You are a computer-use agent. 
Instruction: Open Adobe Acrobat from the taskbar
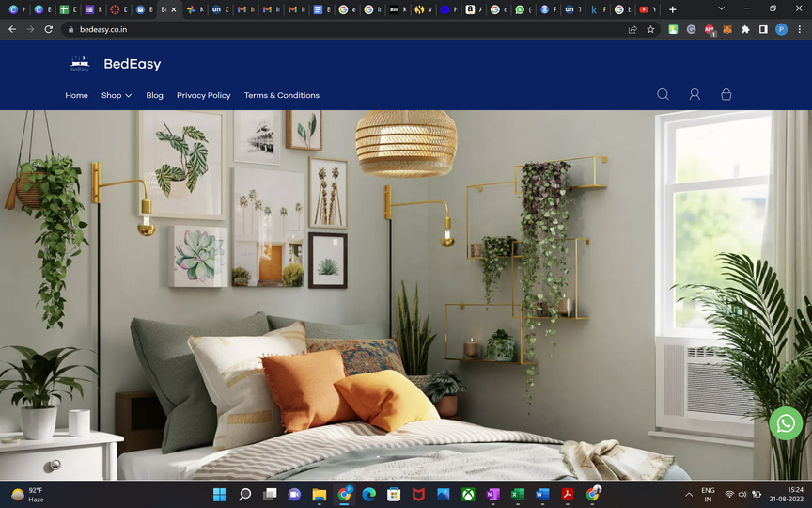coord(567,495)
